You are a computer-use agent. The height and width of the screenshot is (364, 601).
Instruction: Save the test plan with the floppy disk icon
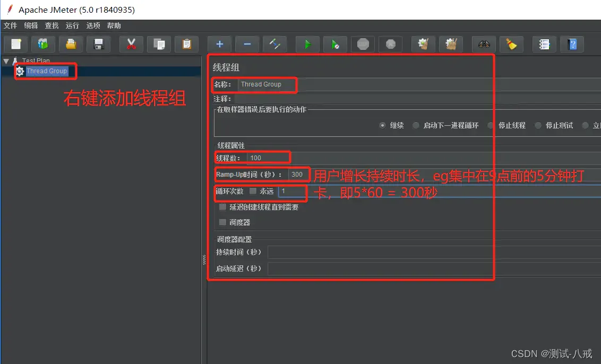(x=99, y=45)
